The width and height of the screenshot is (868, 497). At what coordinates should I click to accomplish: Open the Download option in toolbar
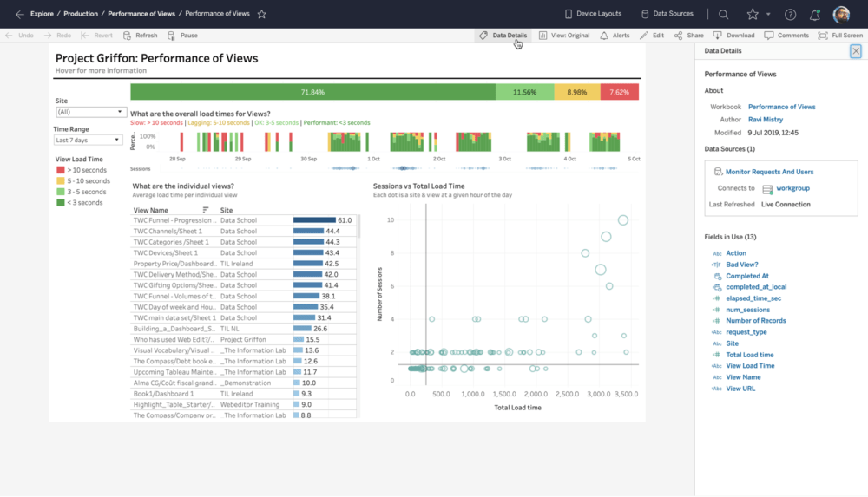pyautogui.click(x=734, y=36)
